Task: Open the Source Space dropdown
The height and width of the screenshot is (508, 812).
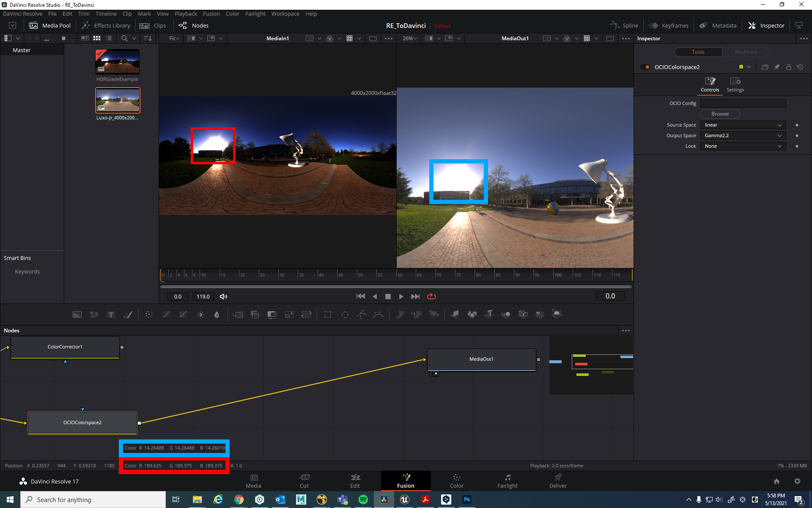Action: pyautogui.click(x=743, y=125)
